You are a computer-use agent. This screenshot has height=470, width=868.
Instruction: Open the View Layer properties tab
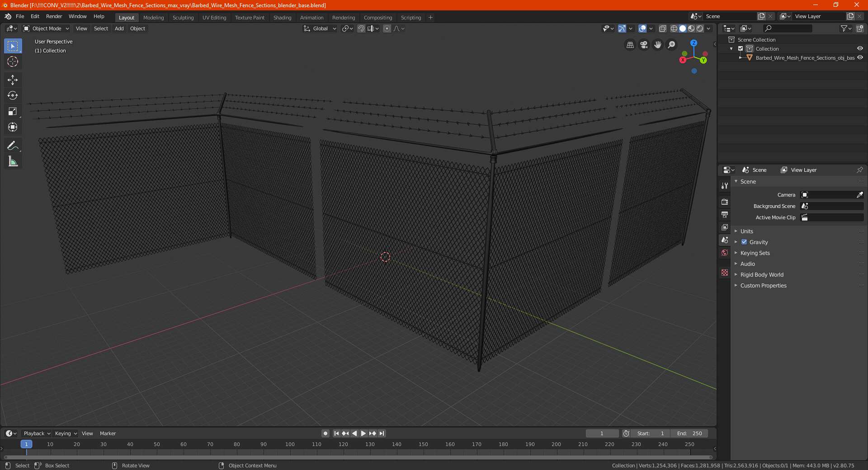[725, 227]
